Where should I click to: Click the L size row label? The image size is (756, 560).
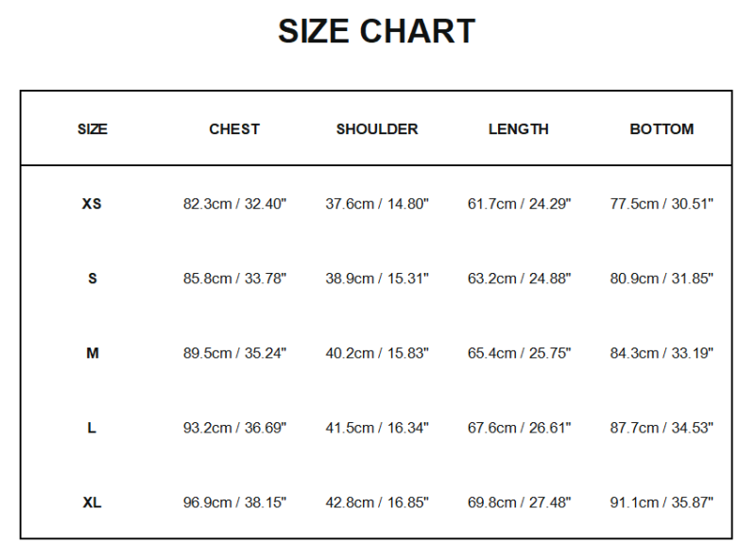tap(92, 428)
